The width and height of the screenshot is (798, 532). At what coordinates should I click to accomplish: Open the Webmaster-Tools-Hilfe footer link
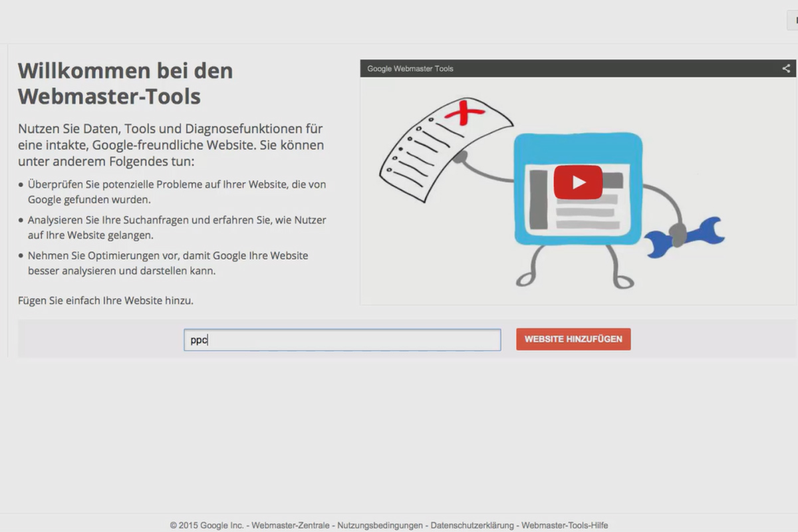point(565,525)
